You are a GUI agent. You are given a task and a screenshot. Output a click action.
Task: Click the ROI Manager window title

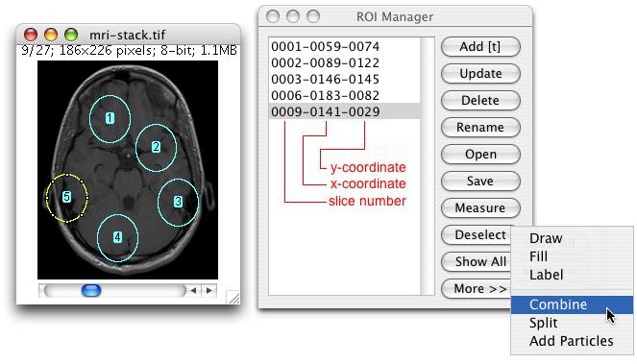[395, 17]
